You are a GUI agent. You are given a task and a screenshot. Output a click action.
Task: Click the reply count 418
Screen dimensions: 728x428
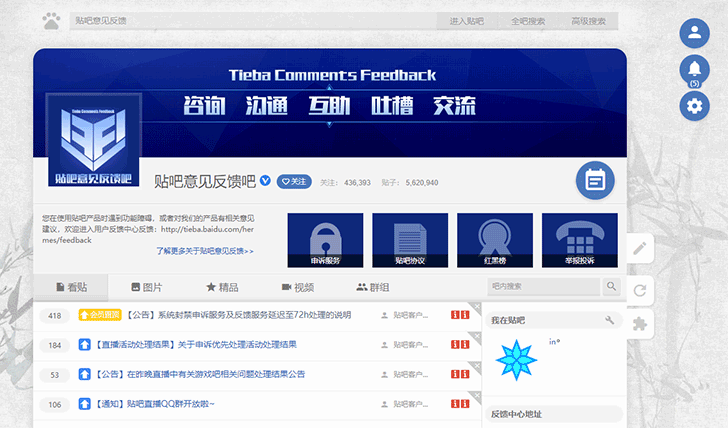54,316
